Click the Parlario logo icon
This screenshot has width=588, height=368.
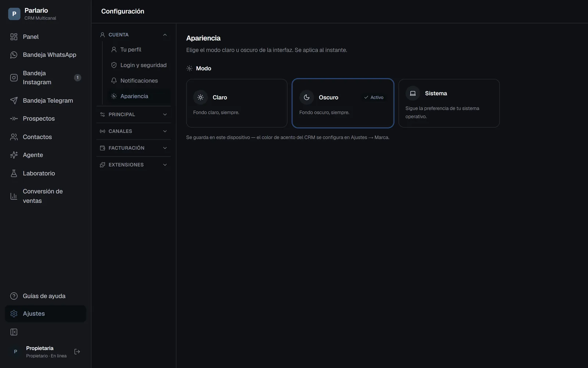click(14, 14)
